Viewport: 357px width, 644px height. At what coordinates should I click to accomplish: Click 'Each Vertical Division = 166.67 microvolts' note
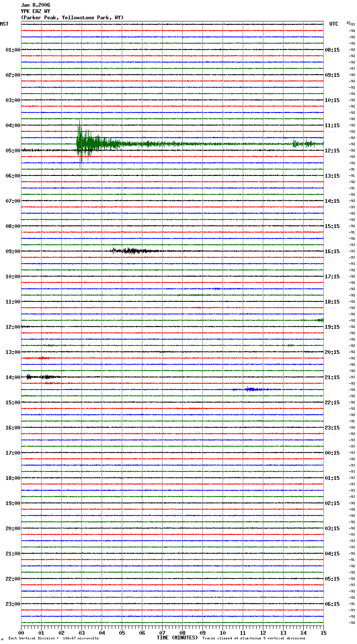click(x=53, y=639)
